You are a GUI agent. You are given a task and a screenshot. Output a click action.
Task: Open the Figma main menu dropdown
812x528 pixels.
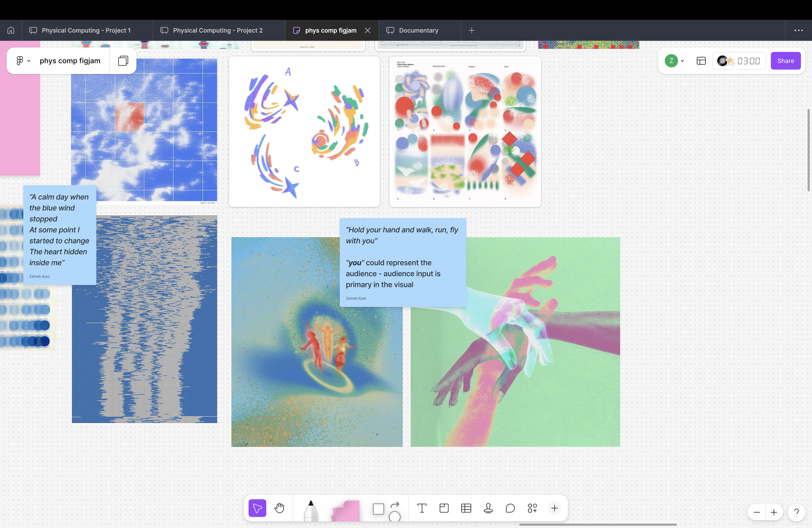23,61
